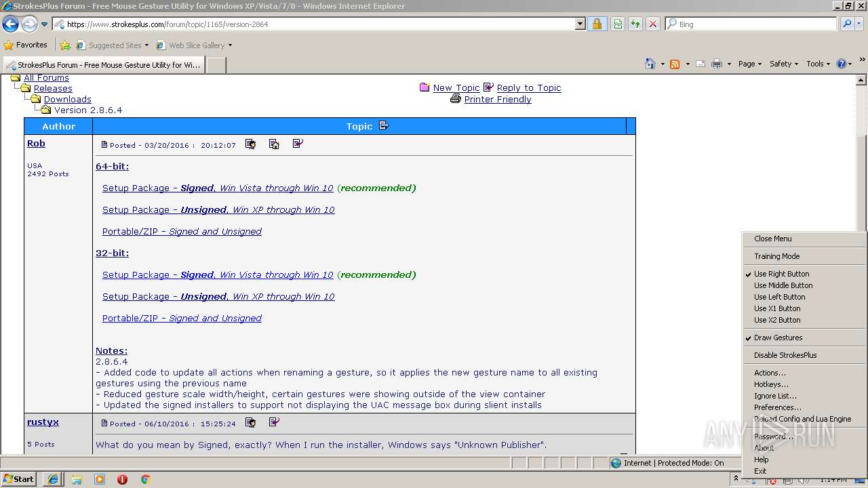Open Windows Explorer folder on taskbar

[77, 479]
